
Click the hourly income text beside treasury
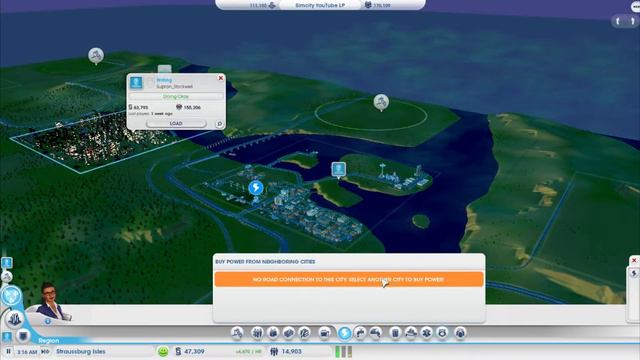pos(249,351)
